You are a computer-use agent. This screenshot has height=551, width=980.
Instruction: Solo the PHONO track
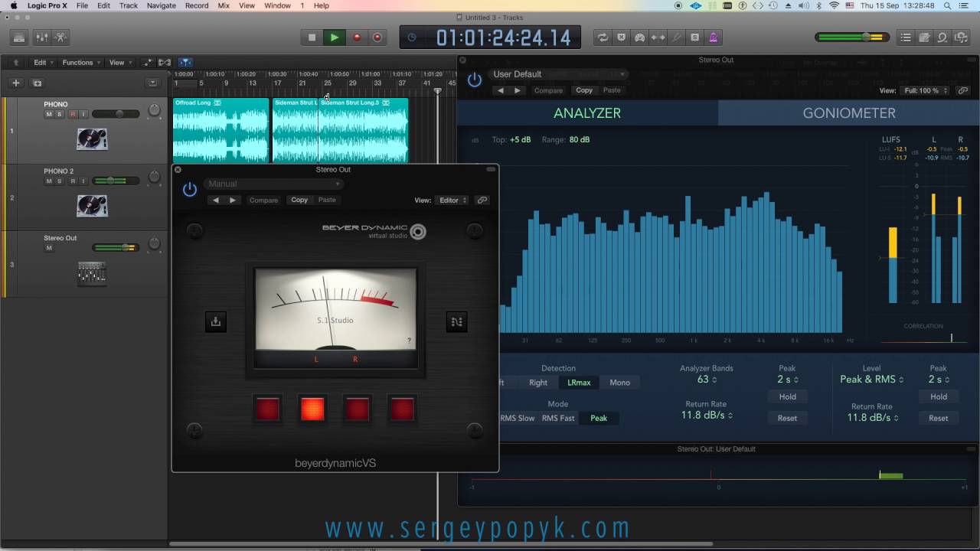60,114
